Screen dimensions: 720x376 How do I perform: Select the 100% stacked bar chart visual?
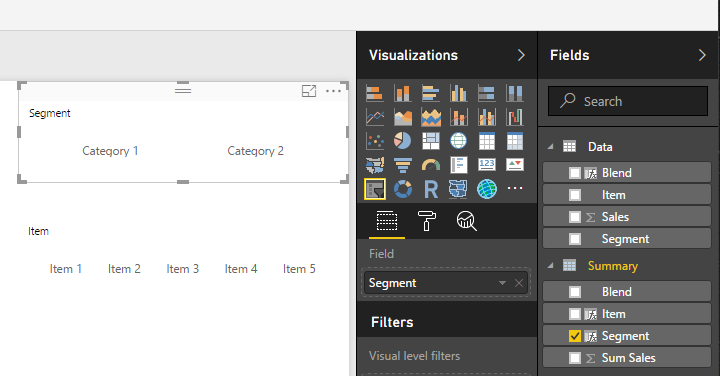[x=487, y=94]
